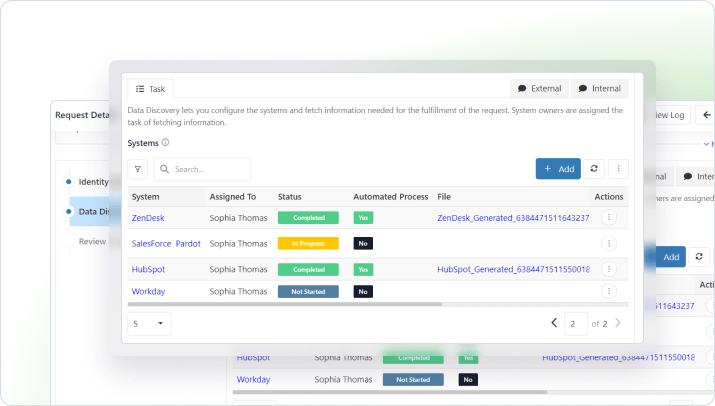
Task: Open the HubSpot system link in front panel
Action: (148, 269)
